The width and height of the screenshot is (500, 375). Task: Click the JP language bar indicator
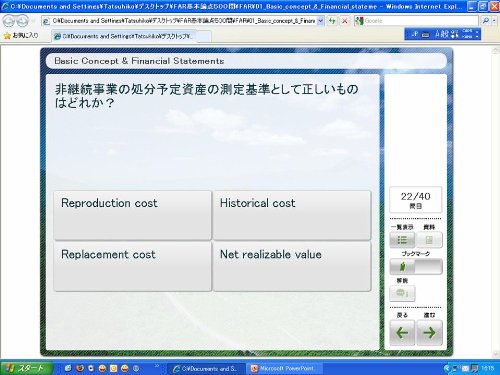pos(415,34)
